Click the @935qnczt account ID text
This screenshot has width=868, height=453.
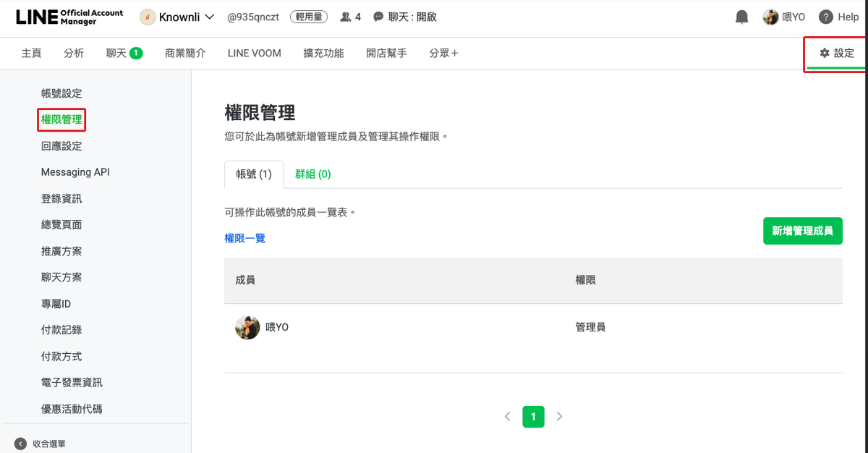pyautogui.click(x=254, y=17)
